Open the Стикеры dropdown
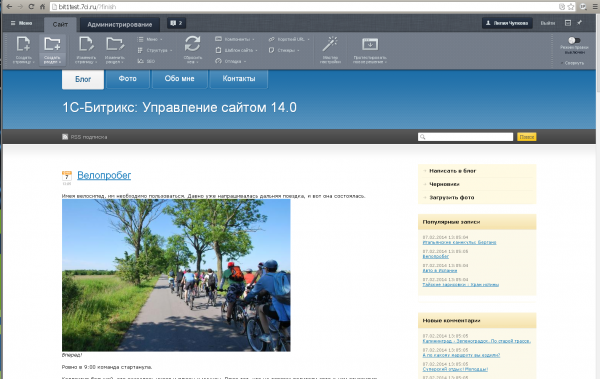The image size is (600, 379). [284, 50]
